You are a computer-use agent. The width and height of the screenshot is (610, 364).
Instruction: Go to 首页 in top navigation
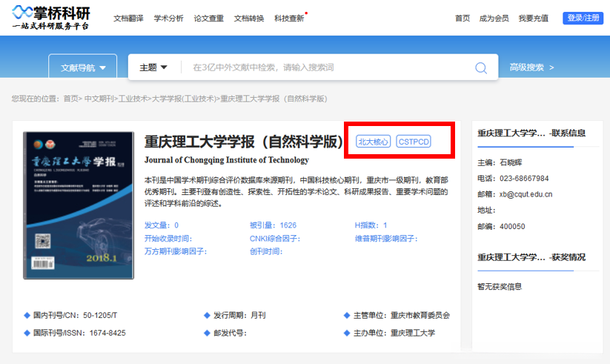pos(463,19)
